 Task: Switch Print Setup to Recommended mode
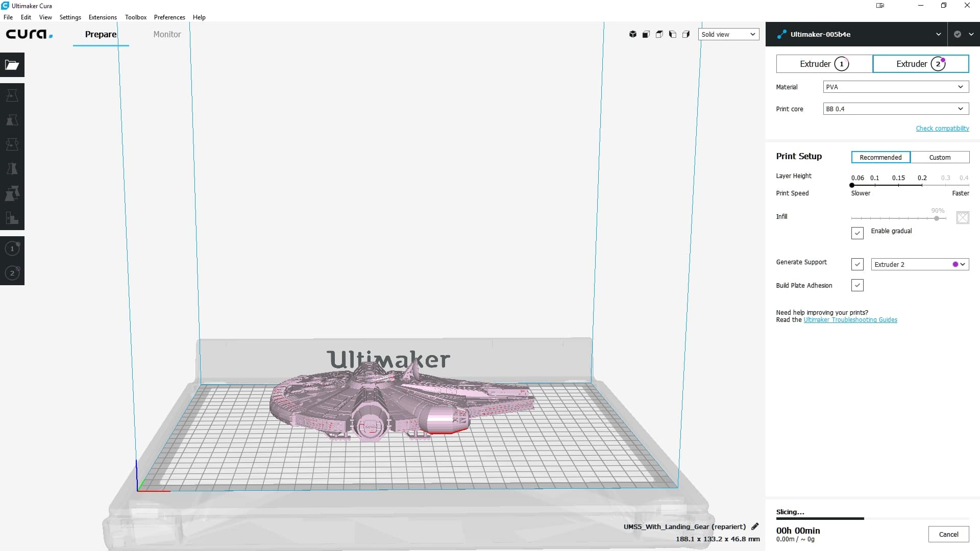click(x=880, y=157)
